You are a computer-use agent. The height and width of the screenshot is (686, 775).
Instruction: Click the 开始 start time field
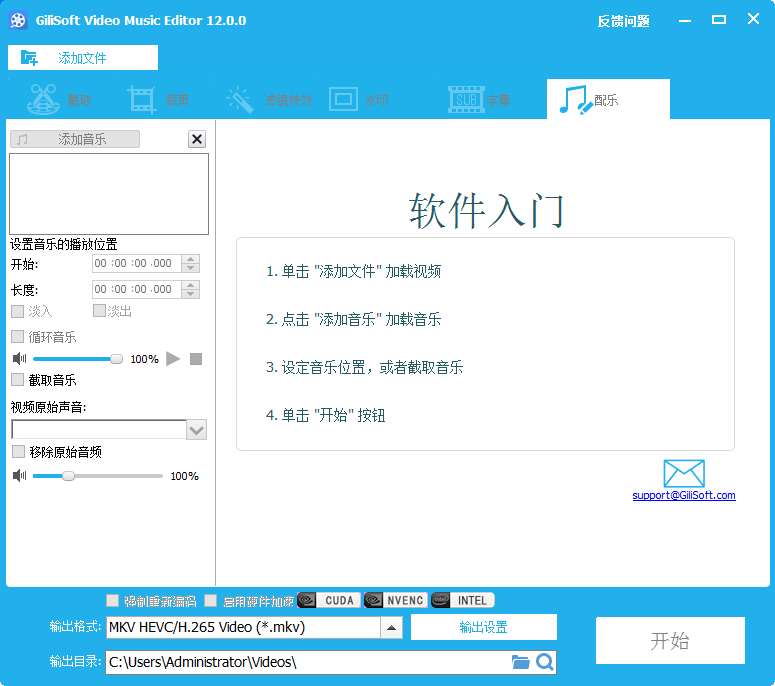[x=136, y=263]
